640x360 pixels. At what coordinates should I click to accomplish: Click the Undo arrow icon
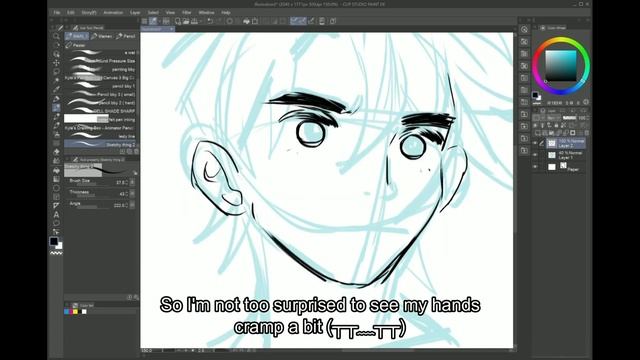point(210,21)
